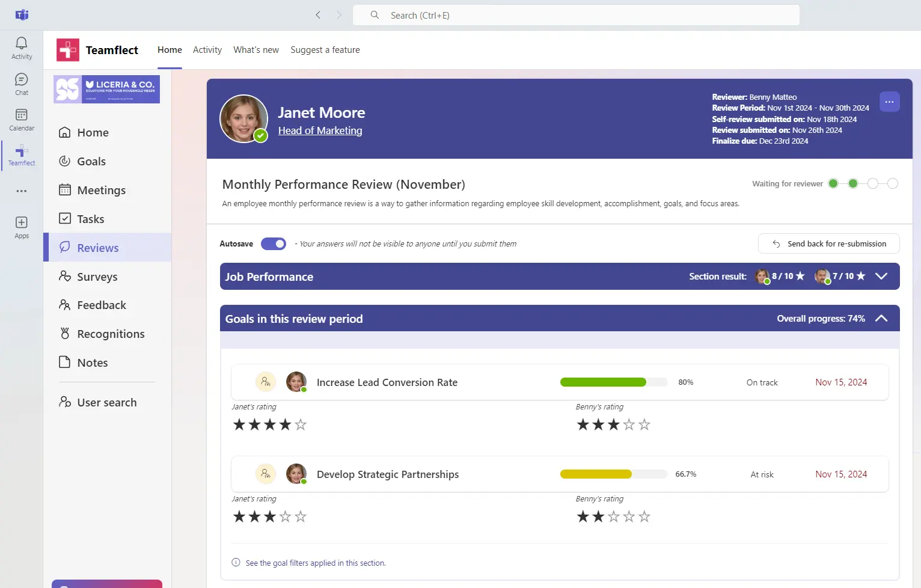This screenshot has width=921, height=588.
Task: Click the Liceria & Co. company banner
Action: tap(106, 89)
